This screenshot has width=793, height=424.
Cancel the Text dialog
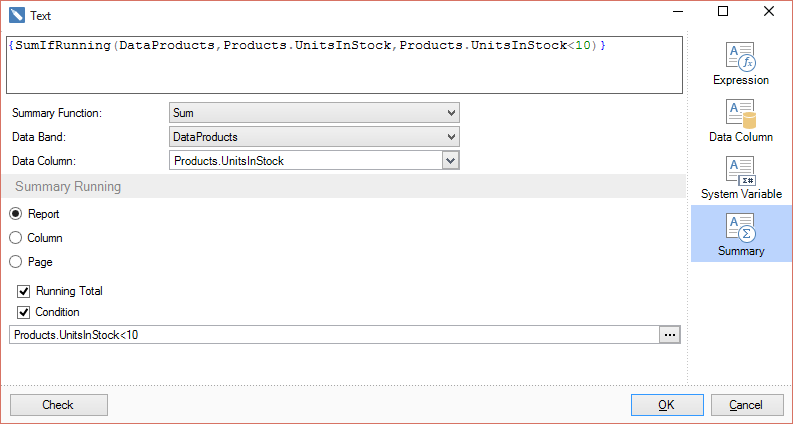coord(747,405)
